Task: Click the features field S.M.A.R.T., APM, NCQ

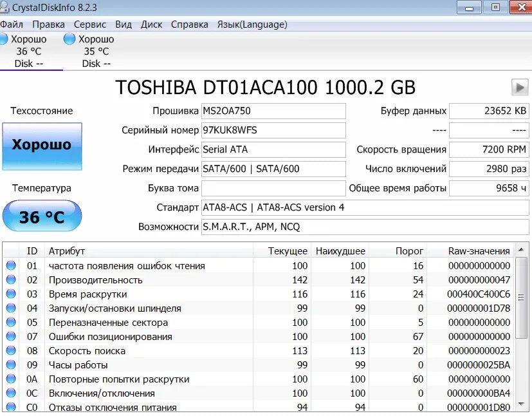Action: (x=365, y=227)
